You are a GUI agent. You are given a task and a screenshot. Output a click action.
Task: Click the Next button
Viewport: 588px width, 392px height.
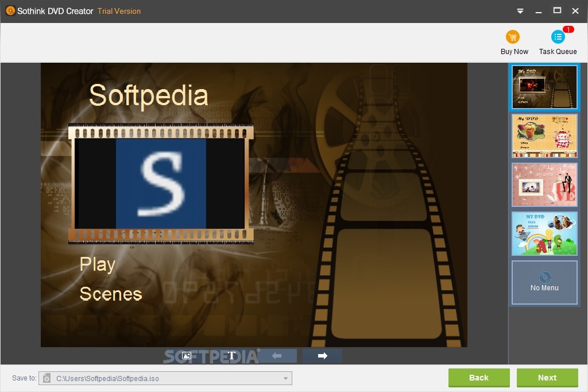tap(547, 378)
